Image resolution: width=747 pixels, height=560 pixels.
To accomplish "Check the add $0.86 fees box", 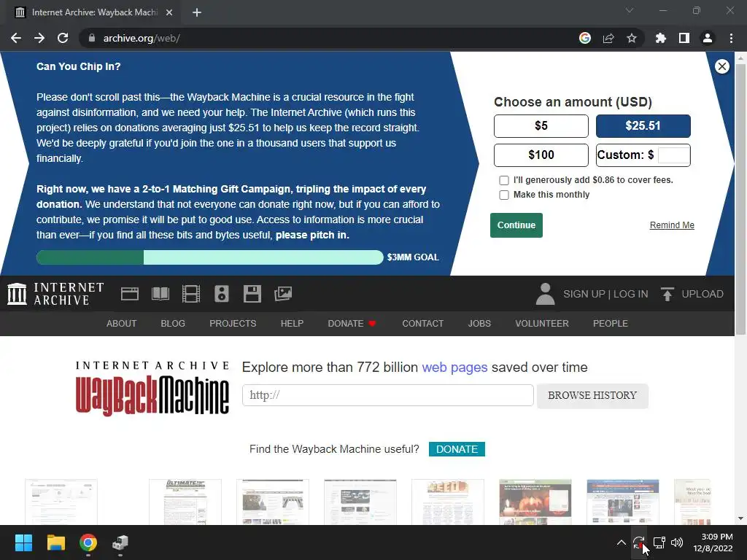I will [504, 181].
